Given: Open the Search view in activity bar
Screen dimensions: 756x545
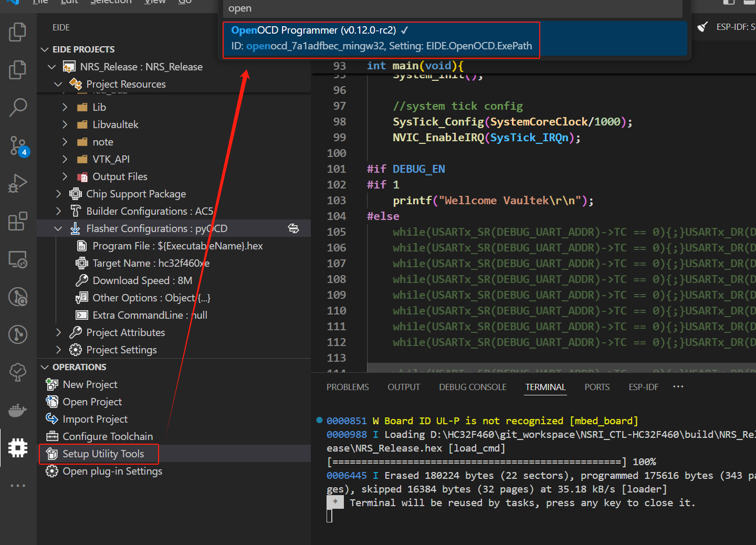Looking at the screenshot, I should coord(18,107).
